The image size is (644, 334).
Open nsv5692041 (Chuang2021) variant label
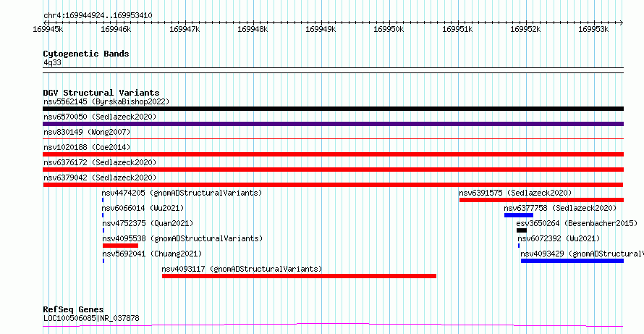click(x=152, y=254)
